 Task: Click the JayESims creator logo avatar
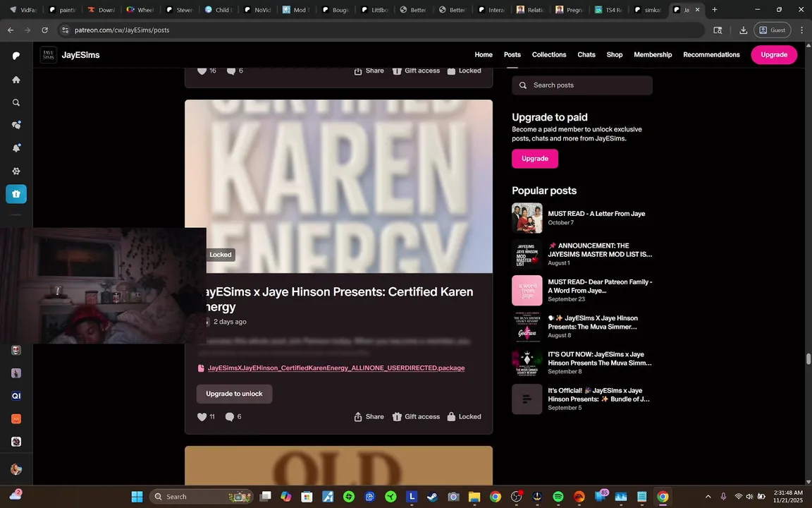click(x=49, y=54)
